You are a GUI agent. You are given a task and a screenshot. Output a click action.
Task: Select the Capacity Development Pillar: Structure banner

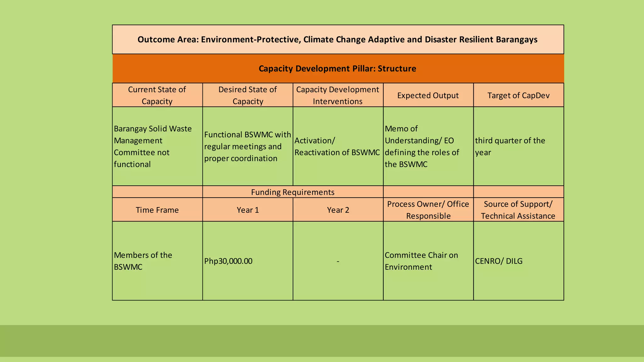337,69
